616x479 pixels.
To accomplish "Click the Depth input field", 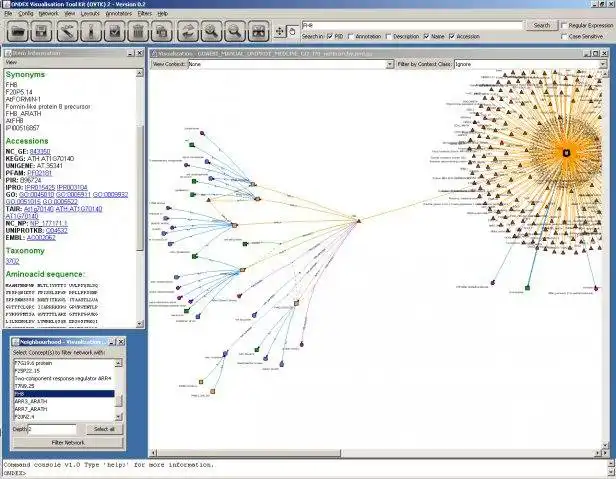I will point(52,429).
